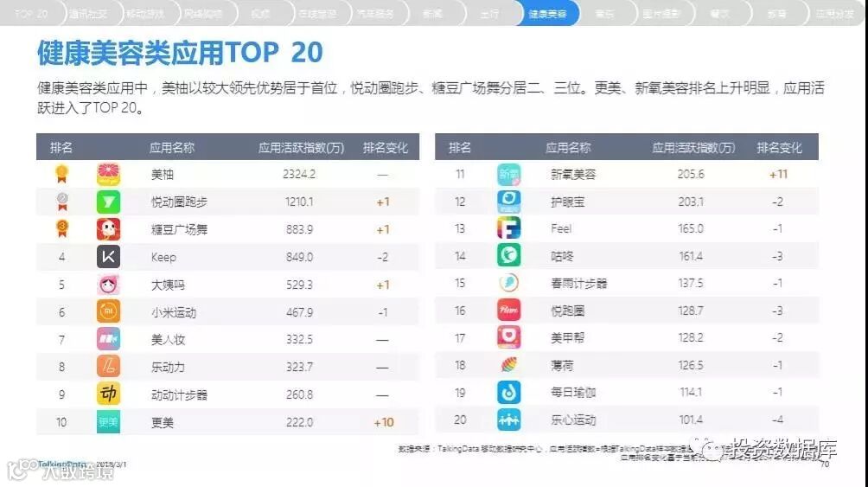
Task: Click the 护眼宝 app icon
Action: click(x=508, y=202)
